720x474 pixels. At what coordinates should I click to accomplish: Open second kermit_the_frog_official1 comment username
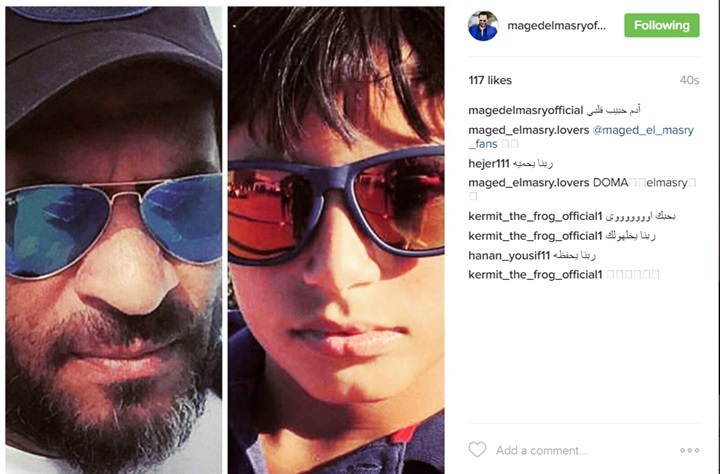pos(535,236)
